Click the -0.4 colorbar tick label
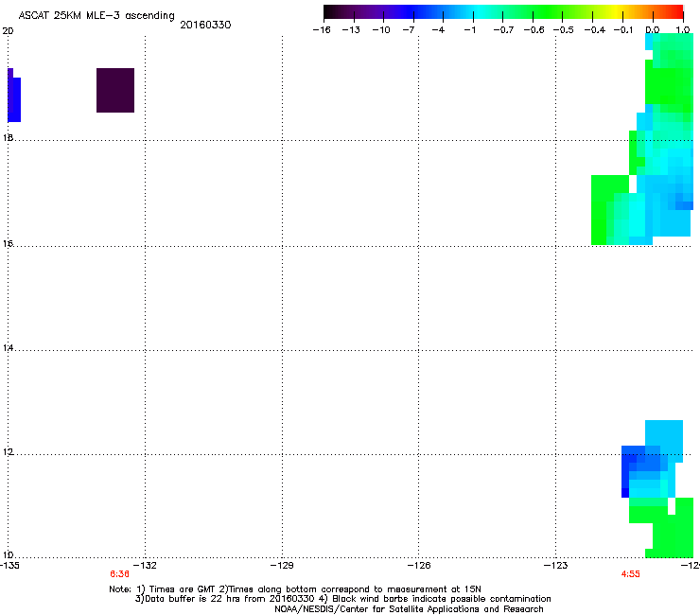Screen dimensions: 700x615 (595, 30)
